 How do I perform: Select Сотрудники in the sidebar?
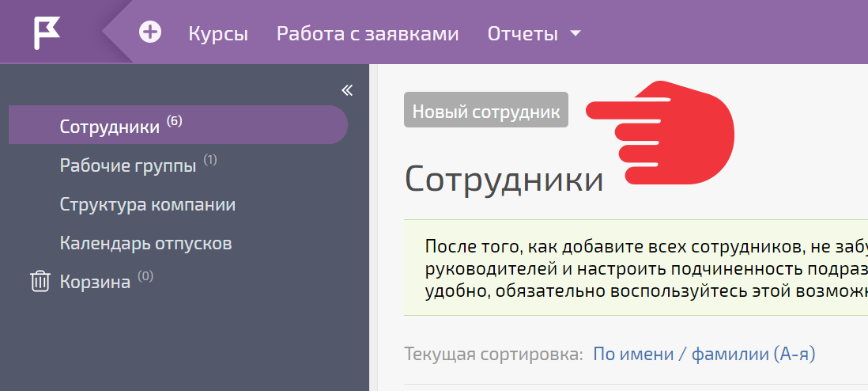pos(178,125)
